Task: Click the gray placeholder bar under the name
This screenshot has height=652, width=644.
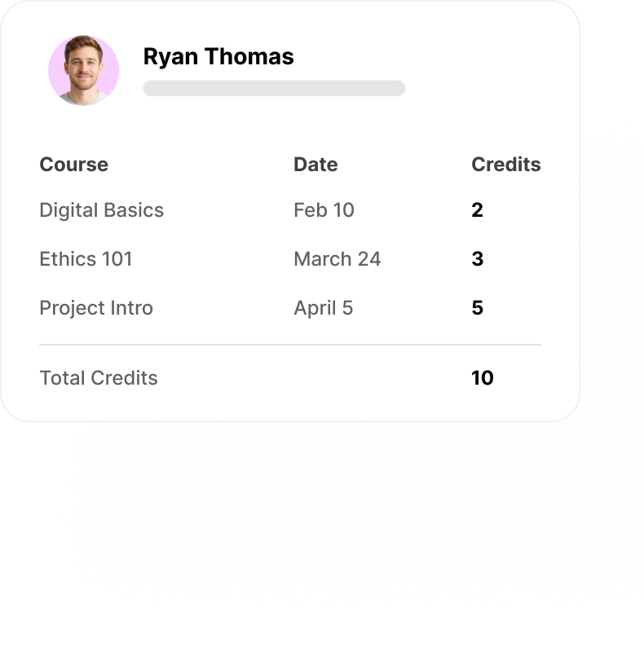Action: [274, 88]
